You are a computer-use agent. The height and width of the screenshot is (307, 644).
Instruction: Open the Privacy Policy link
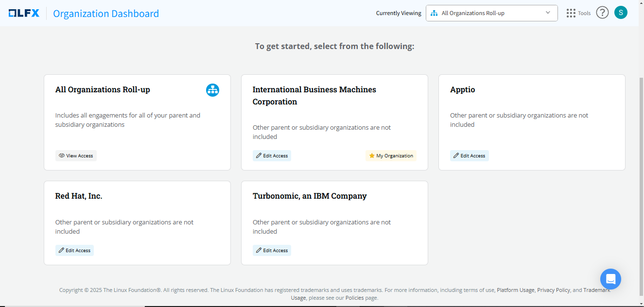(x=553, y=290)
